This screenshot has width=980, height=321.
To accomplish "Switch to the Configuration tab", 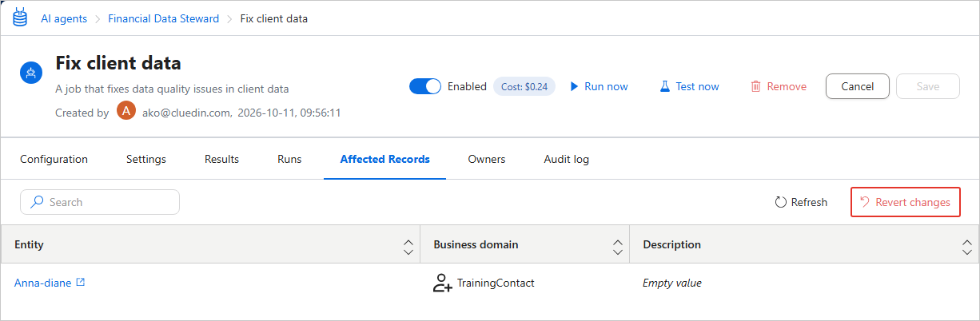I will pos(54,159).
